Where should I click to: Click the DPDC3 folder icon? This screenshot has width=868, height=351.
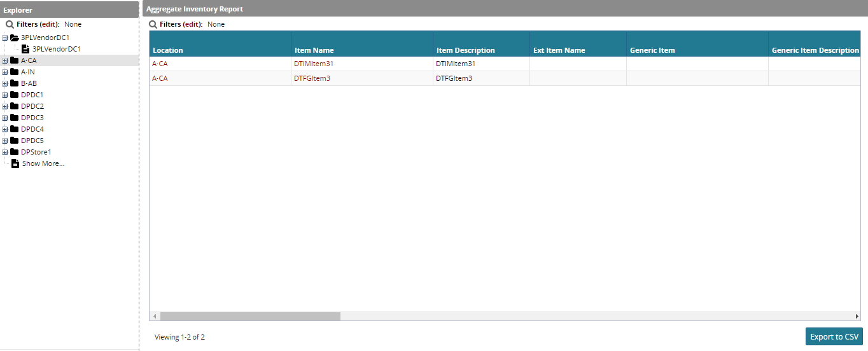15,118
